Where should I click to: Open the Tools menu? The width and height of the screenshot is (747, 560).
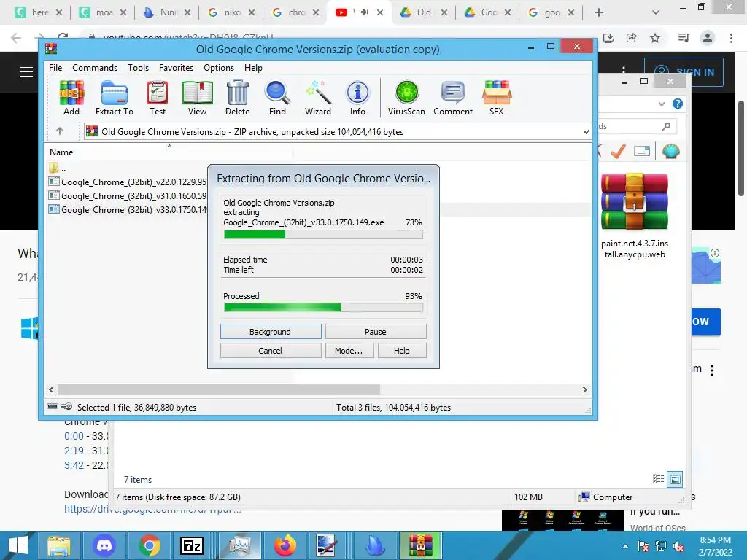point(138,68)
